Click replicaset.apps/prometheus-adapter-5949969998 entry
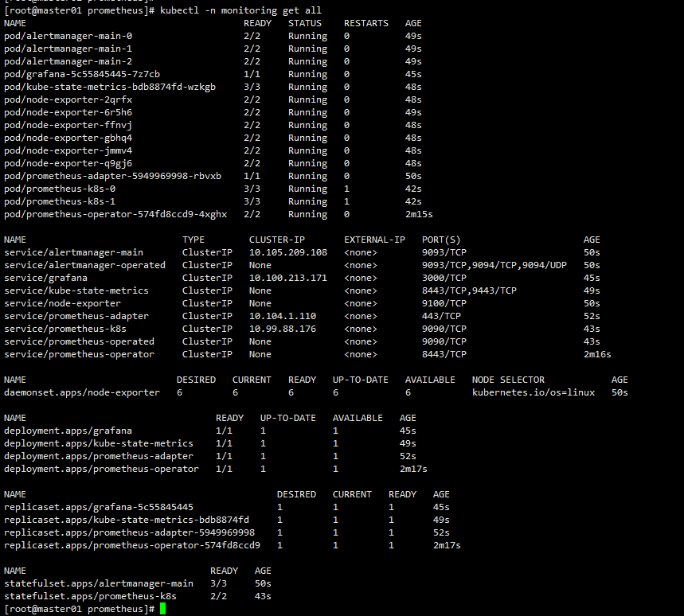The width and height of the screenshot is (684, 616). click(x=130, y=532)
